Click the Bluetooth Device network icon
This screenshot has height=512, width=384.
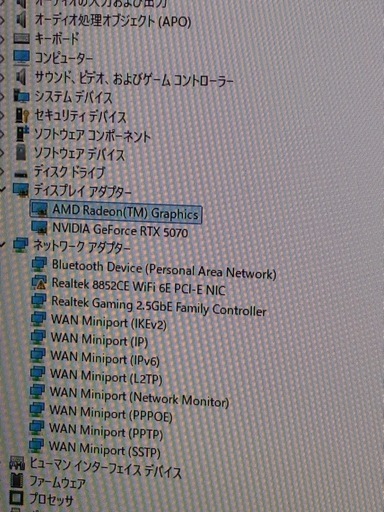[x=39, y=264]
